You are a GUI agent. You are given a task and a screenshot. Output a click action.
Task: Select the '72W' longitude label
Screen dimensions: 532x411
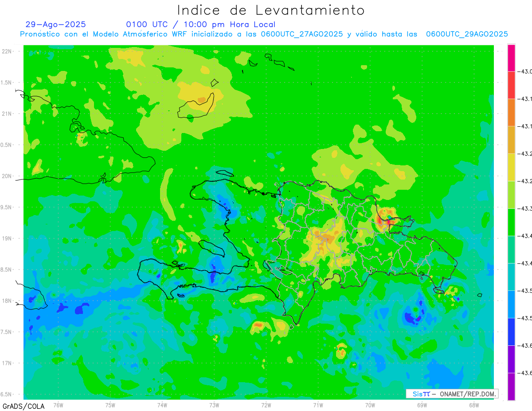click(266, 405)
